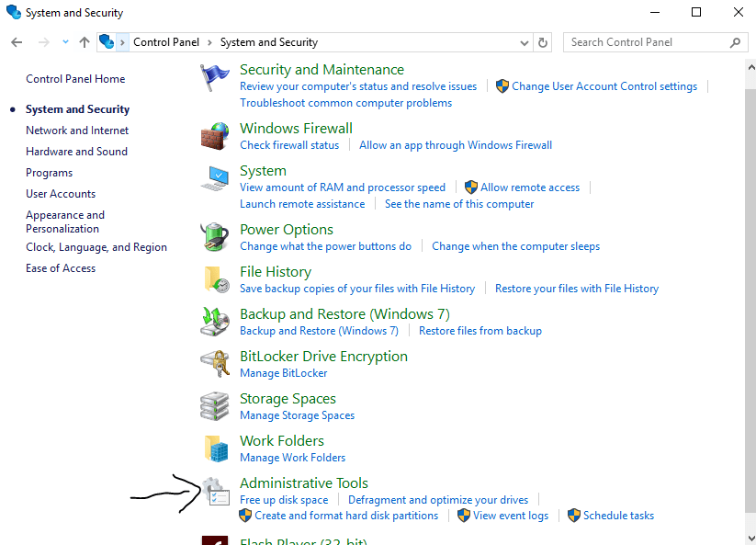Viewport: 756px width, 545px height.
Task: Click the Refresh button beside the address bar
Action: [543, 42]
